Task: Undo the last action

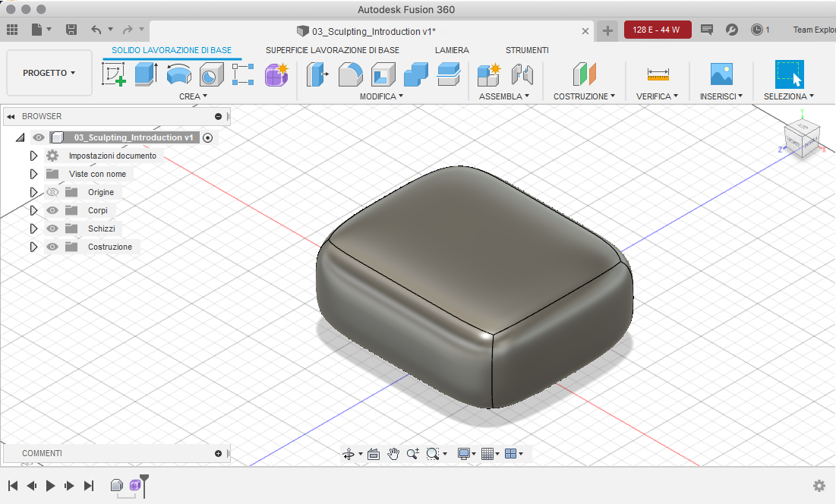Action: 96,30
